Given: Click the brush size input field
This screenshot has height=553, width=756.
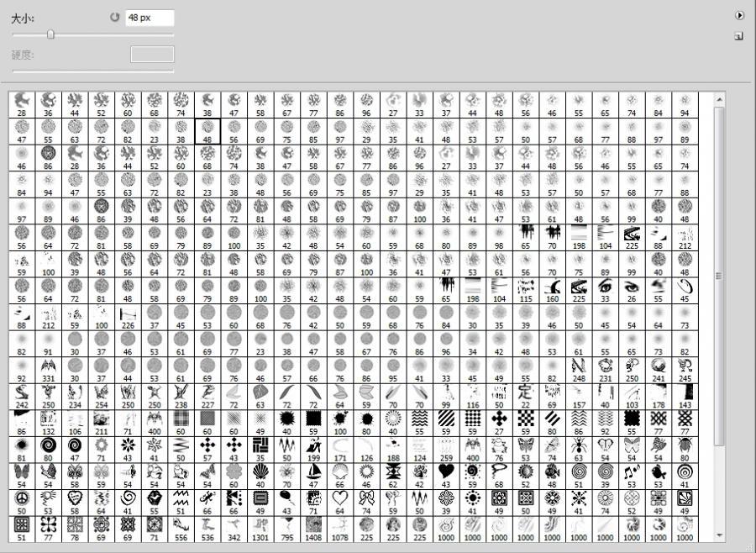Looking at the screenshot, I should coord(150,18).
